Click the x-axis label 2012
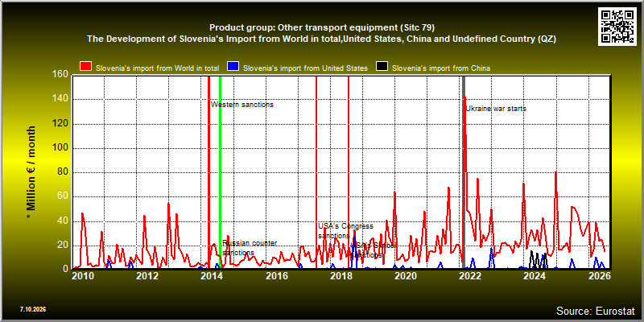This screenshot has width=644, height=322. [x=147, y=275]
